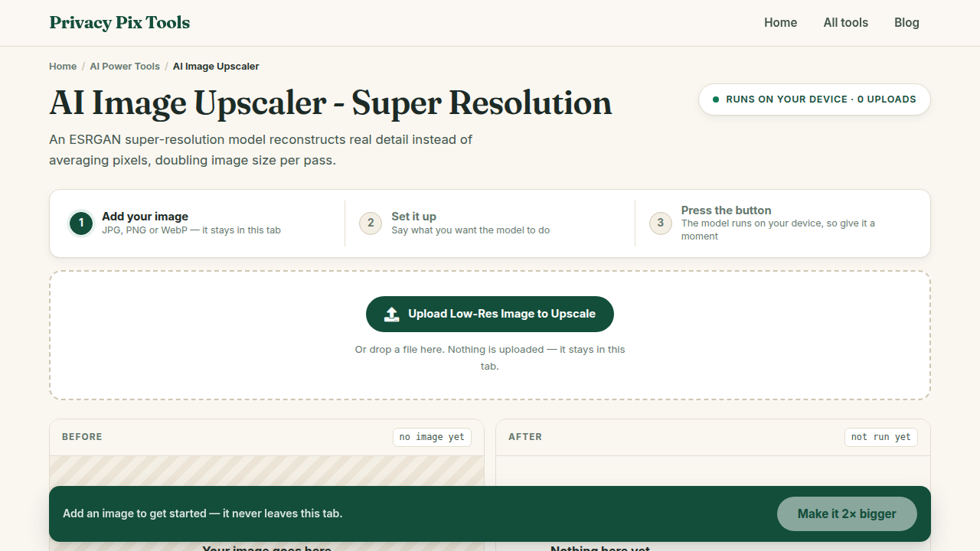Click 'JPG, PNG or WebP' step subtitle
This screenshot has width=980, height=551.
point(191,230)
